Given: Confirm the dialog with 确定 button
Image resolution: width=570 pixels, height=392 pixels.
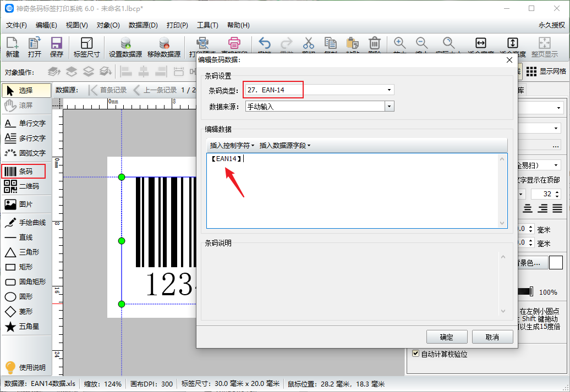Looking at the screenshot, I should point(447,337).
